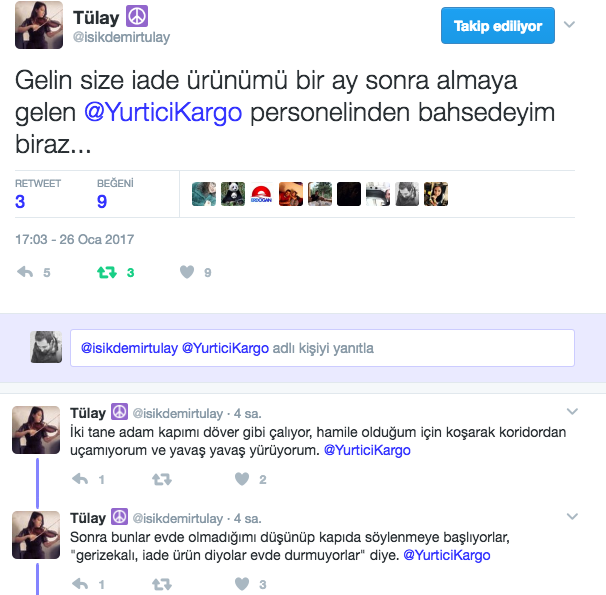Open the chevron menu beside Takip ediliyor
606x595 pixels.
point(569,25)
